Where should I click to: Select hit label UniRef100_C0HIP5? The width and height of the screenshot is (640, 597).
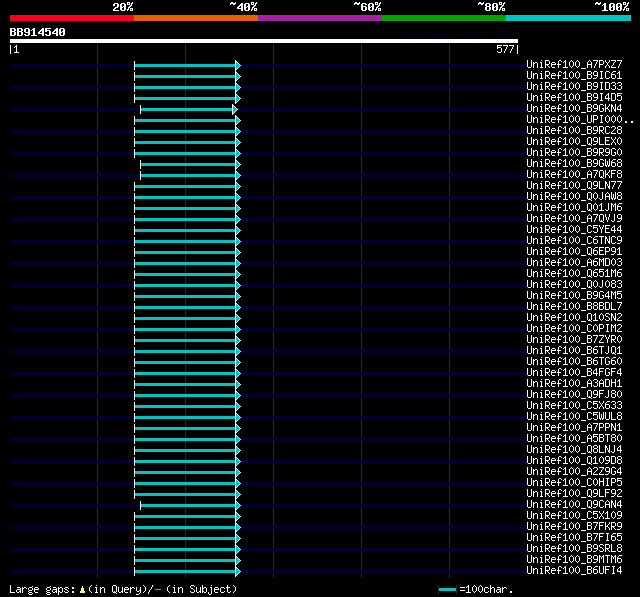(574, 483)
